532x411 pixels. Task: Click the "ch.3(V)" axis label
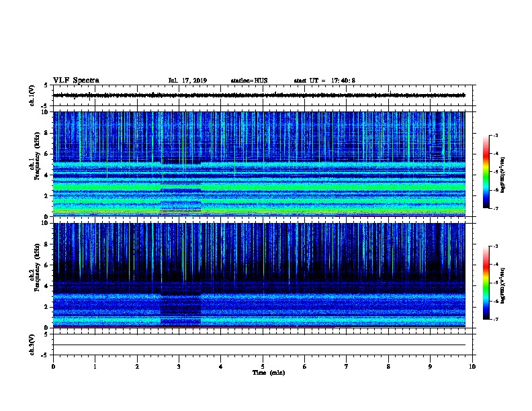(32, 345)
